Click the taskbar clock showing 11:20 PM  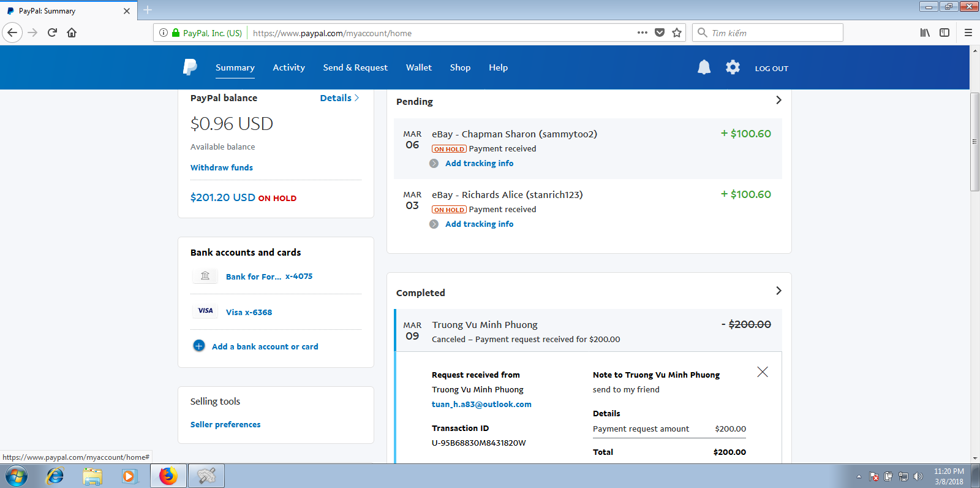(x=949, y=476)
